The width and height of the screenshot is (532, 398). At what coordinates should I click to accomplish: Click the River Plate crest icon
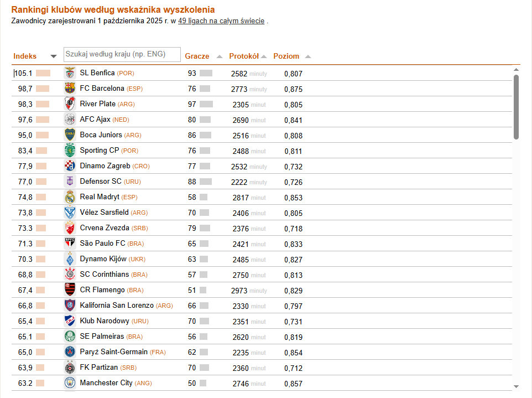70,104
